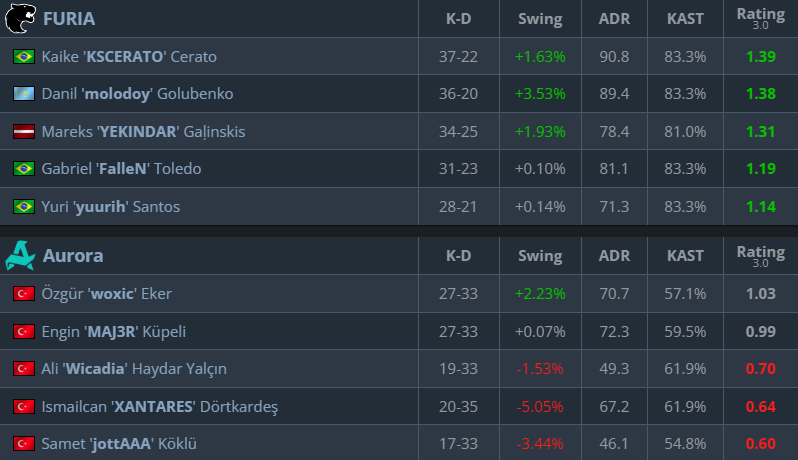Sort FURIA table by K-D column

pyautogui.click(x=460, y=19)
